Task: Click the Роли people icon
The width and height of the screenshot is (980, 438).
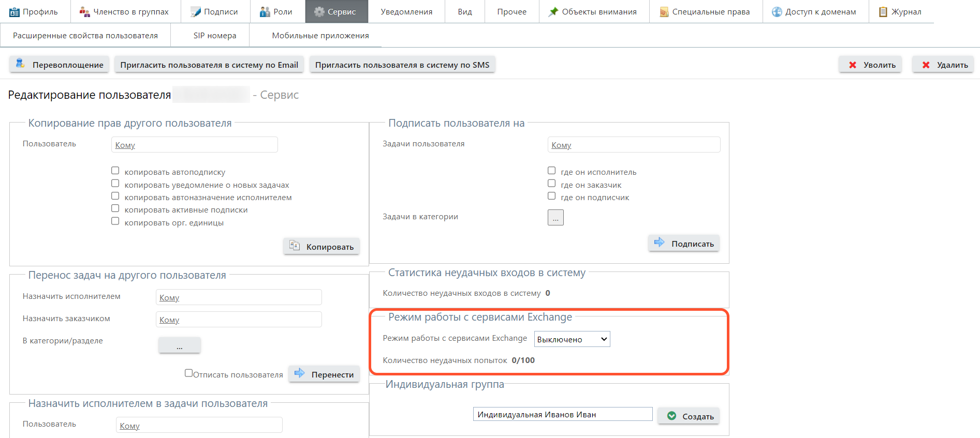Action: [265, 12]
